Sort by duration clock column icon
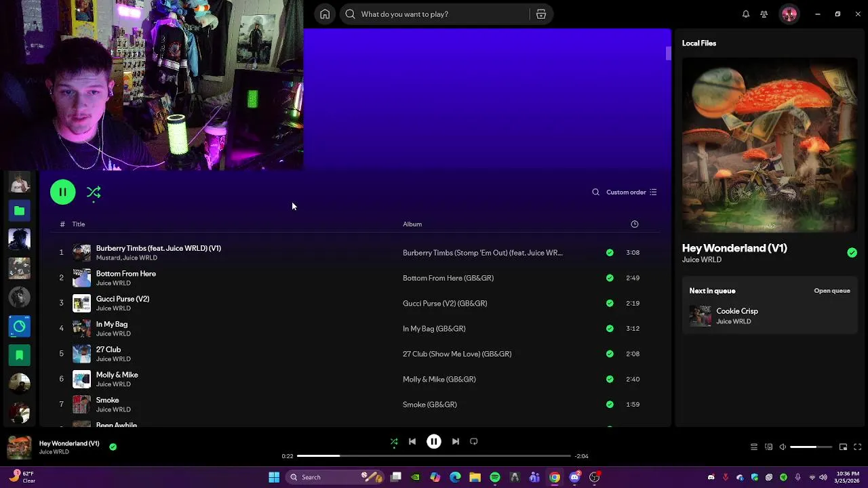The height and width of the screenshot is (488, 868). [635, 224]
